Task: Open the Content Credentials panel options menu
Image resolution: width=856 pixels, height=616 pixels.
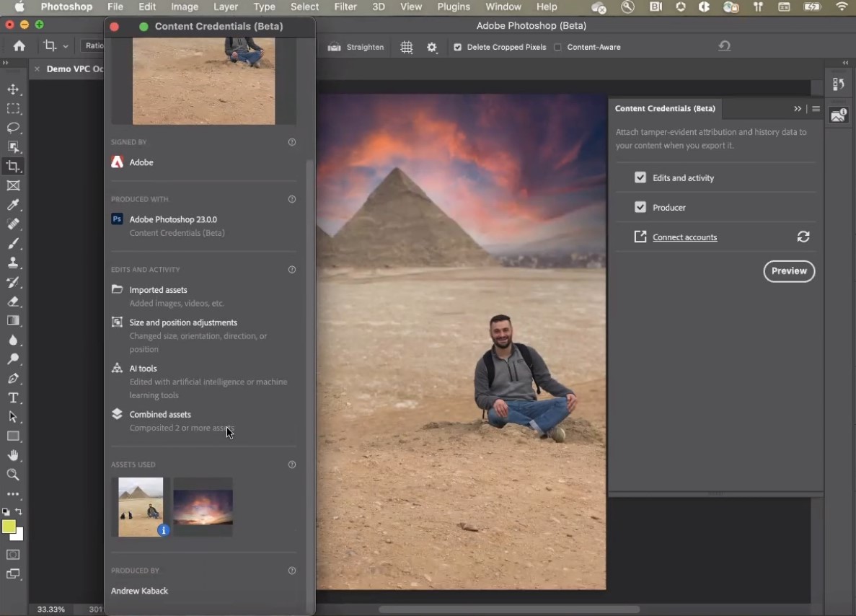Action: [816, 109]
